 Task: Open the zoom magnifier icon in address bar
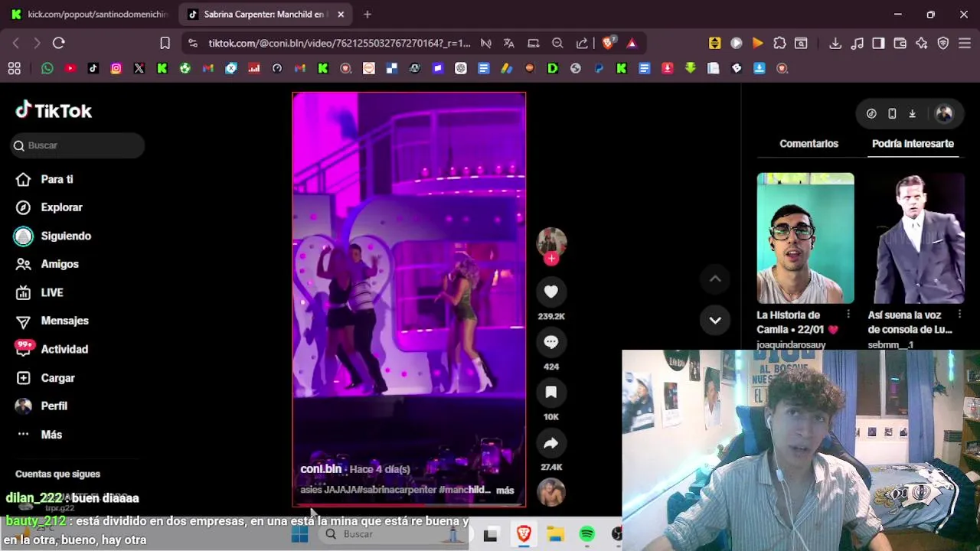point(557,43)
